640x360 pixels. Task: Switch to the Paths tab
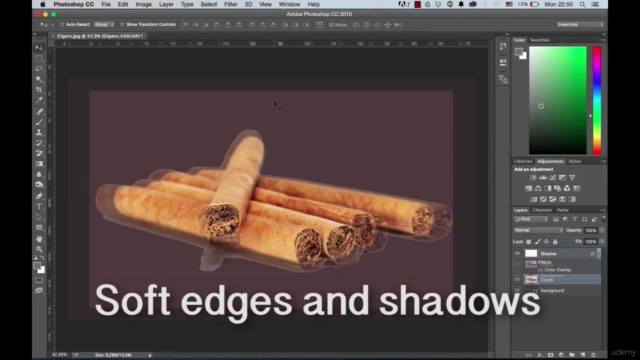tap(562, 210)
